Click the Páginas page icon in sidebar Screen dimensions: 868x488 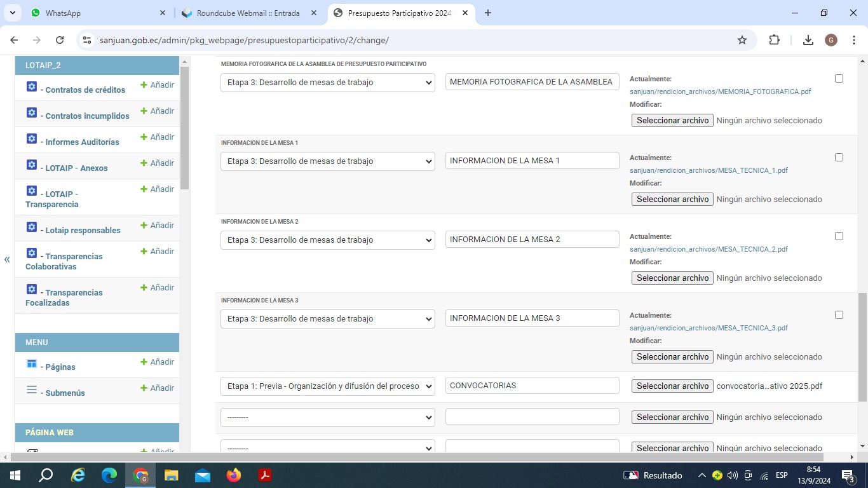[32, 364]
